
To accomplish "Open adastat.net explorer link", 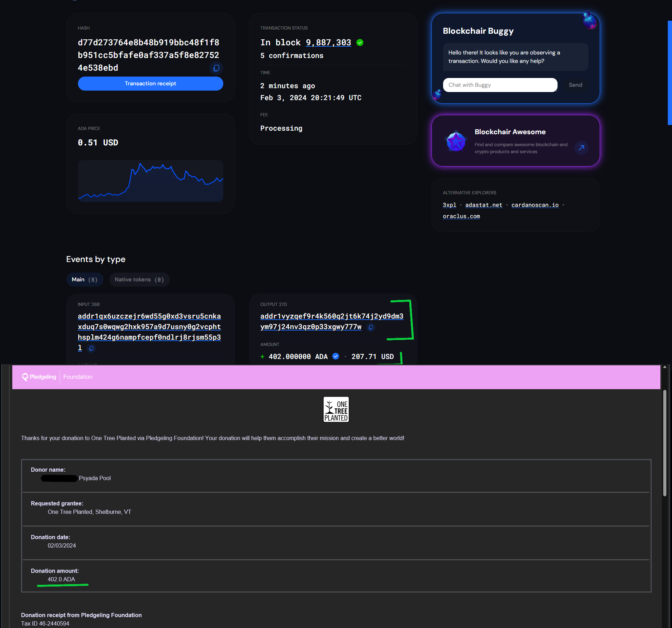I will (x=483, y=205).
